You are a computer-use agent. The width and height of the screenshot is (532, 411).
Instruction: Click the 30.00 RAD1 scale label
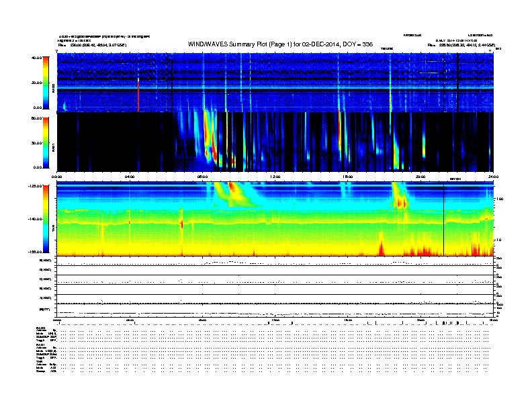(36, 143)
